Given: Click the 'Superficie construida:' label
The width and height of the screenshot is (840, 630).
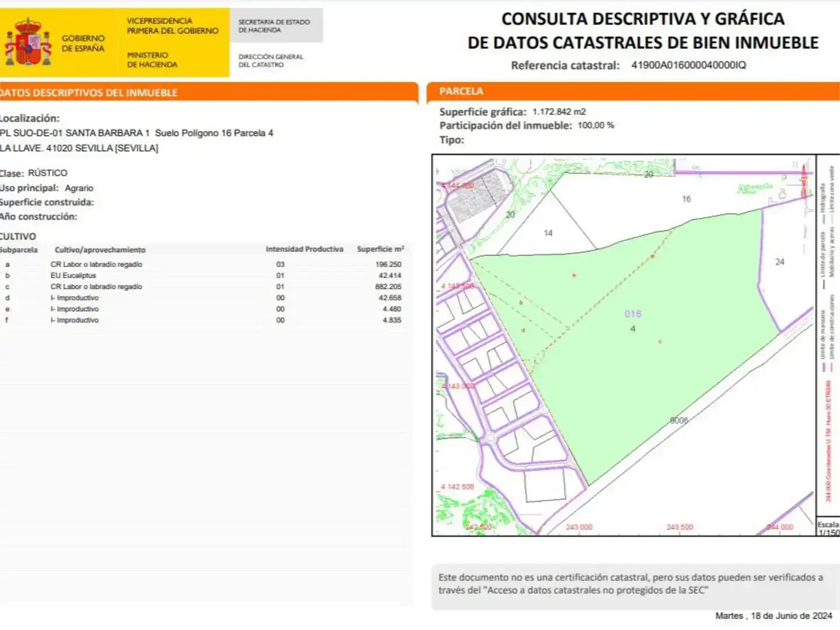Looking at the screenshot, I should (x=47, y=202).
